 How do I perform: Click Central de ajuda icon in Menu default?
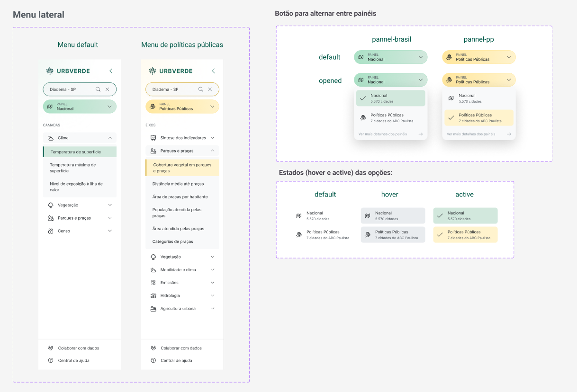tap(51, 360)
